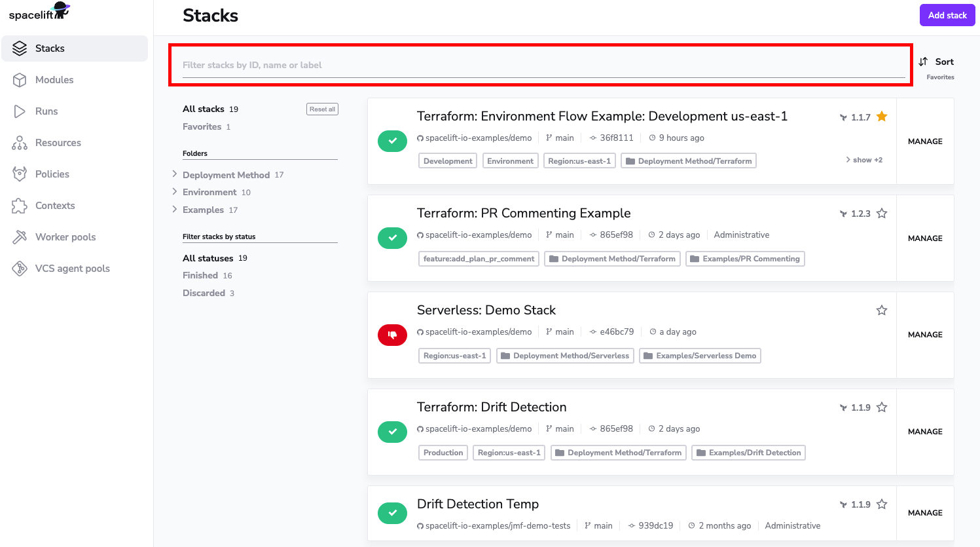Open Modules from the sidebar
This screenshot has height=547, width=980.
[54, 80]
